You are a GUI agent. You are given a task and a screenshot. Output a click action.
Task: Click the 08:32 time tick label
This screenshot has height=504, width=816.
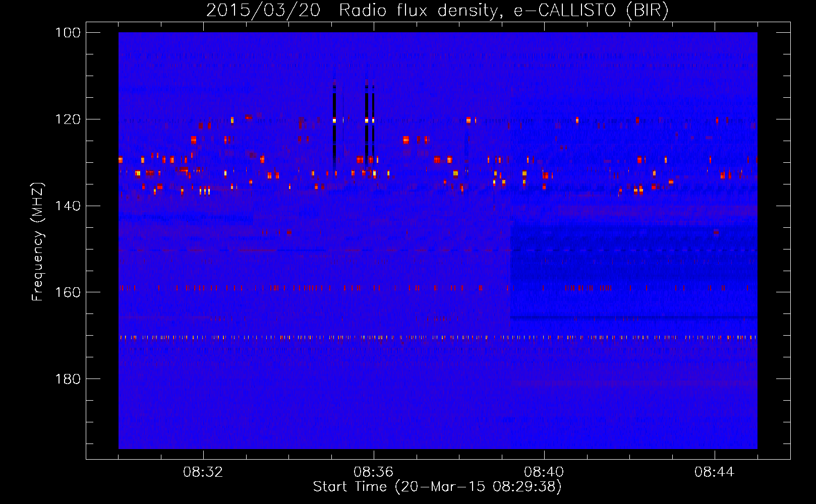pyautogui.click(x=203, y=472)
